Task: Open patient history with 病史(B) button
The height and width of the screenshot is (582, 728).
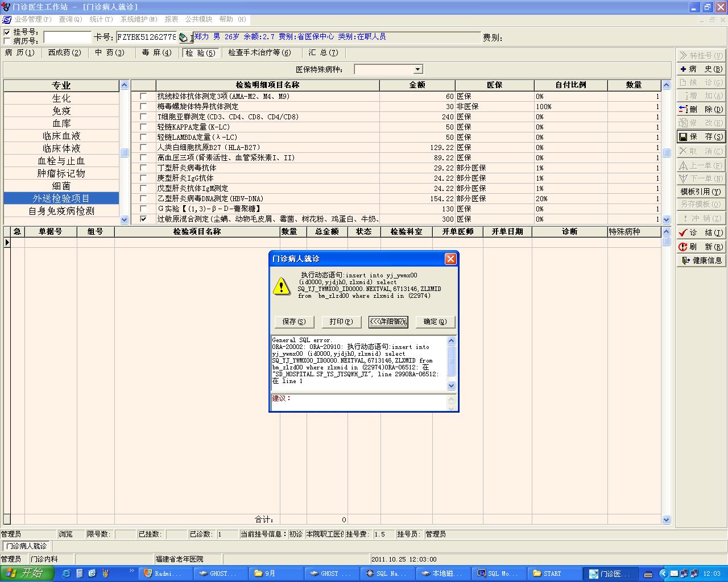Action: pyautogui.click(x=701, y=69)
